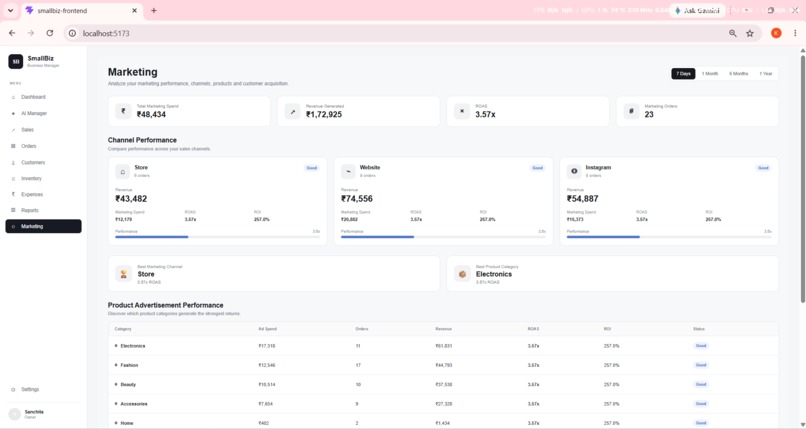Select the 6 Months range
806x429 pixels.
(x=738, y=74)
